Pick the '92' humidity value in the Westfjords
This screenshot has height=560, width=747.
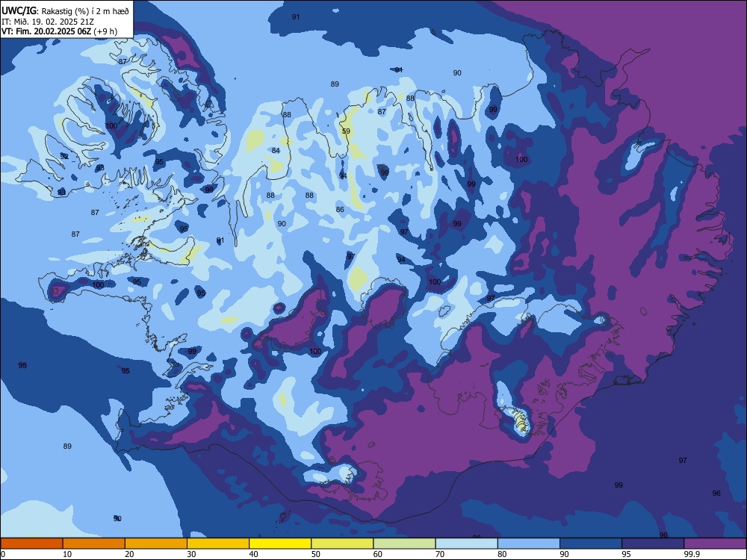64,156
